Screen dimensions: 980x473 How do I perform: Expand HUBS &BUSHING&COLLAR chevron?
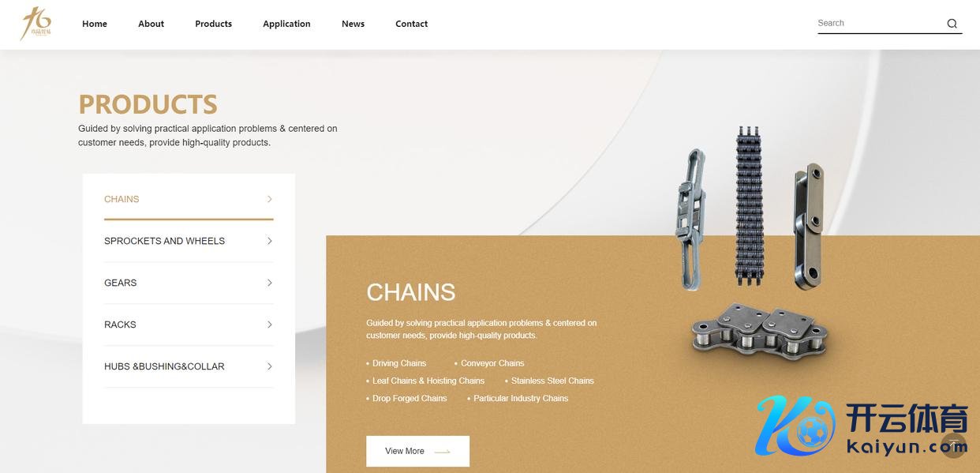pos(269,366)
